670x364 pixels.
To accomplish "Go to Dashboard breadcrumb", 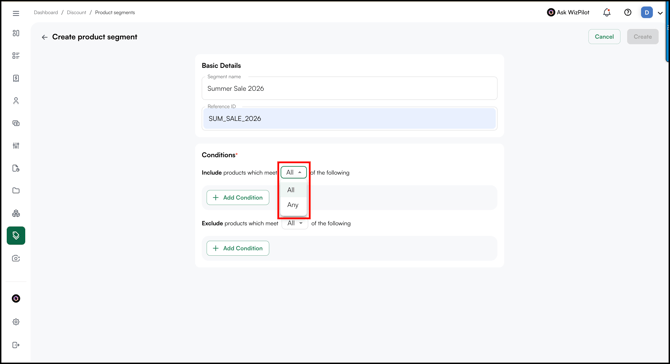I will tap(46, 12).
